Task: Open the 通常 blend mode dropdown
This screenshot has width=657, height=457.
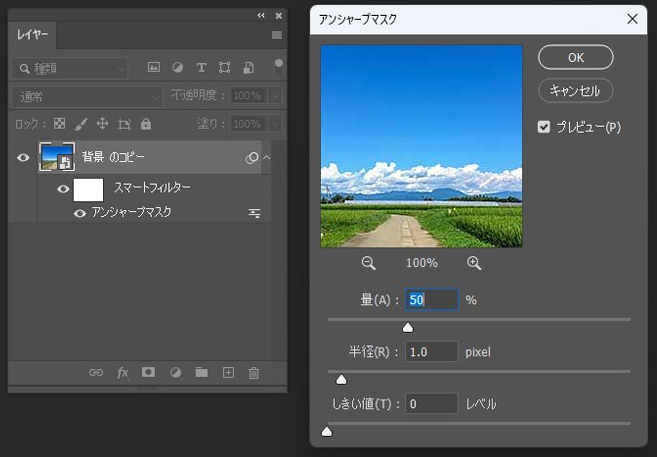Action: pyautogui.click(x=87, y=97)
